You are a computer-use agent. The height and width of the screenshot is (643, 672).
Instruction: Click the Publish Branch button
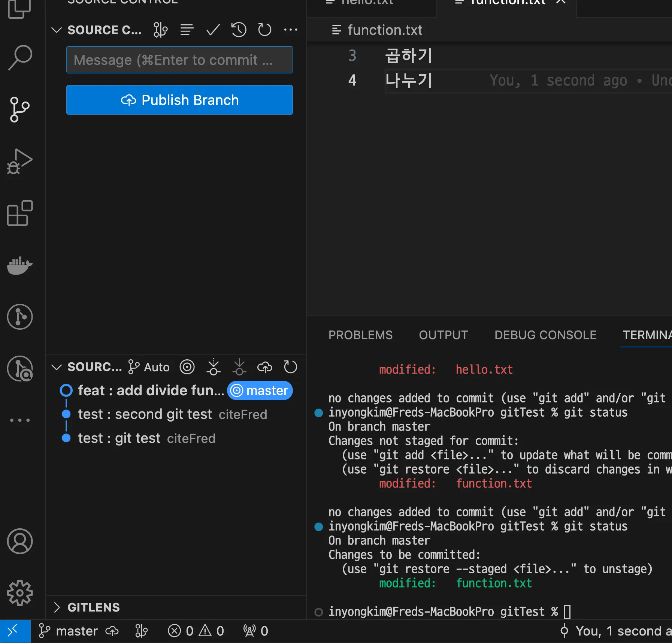pos(179,100)
